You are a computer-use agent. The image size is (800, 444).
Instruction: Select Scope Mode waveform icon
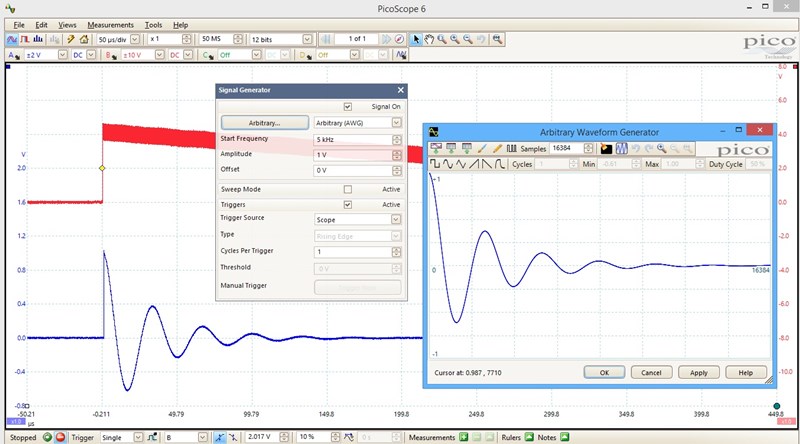tap(12, 39)
